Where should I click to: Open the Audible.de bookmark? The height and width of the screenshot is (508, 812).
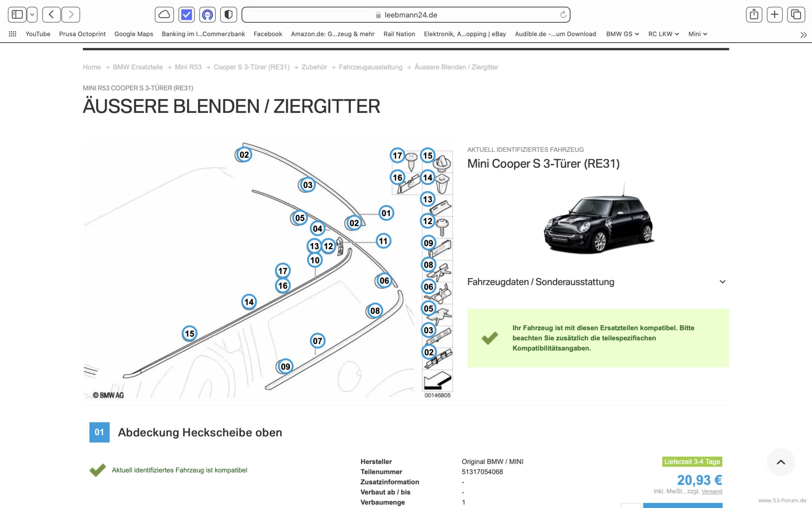pos(555,34)
